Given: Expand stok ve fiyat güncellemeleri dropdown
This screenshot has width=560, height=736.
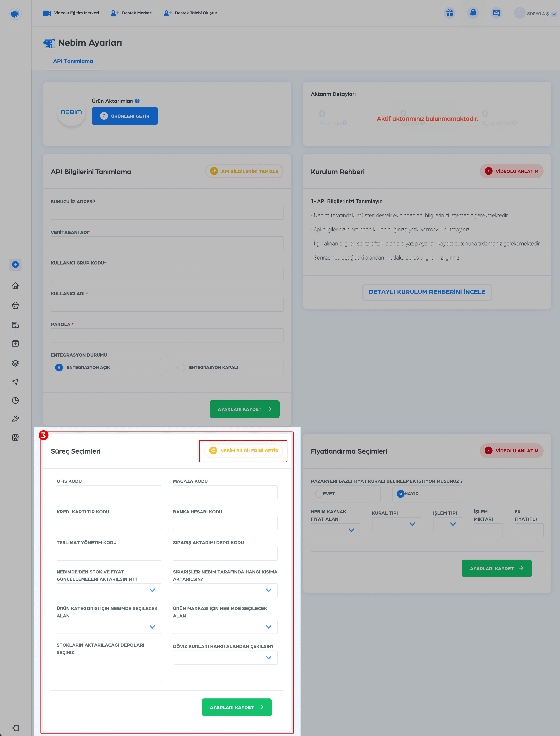Looking at the screenshot, I should pos(109,590).
